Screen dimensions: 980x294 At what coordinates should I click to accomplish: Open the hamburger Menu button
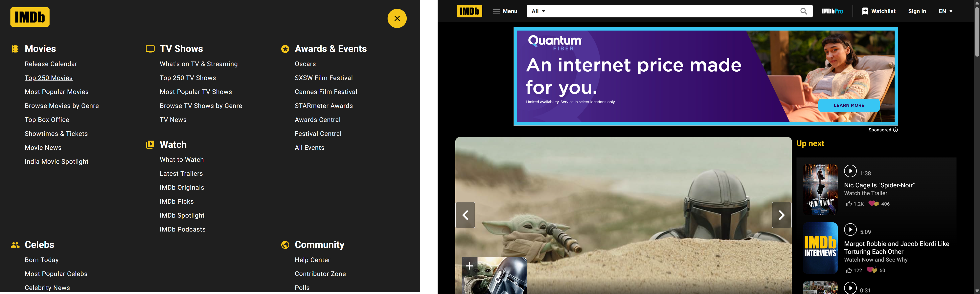(x=505, y=11)
